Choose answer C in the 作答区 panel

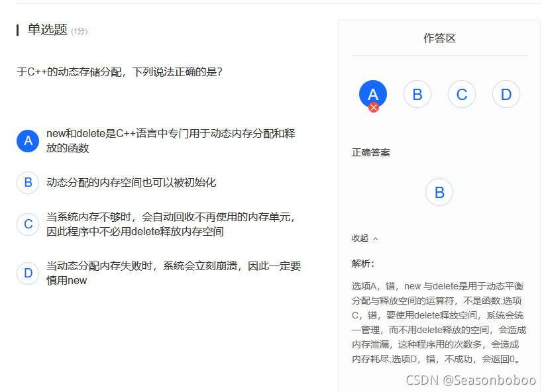[x=462, y=94]
